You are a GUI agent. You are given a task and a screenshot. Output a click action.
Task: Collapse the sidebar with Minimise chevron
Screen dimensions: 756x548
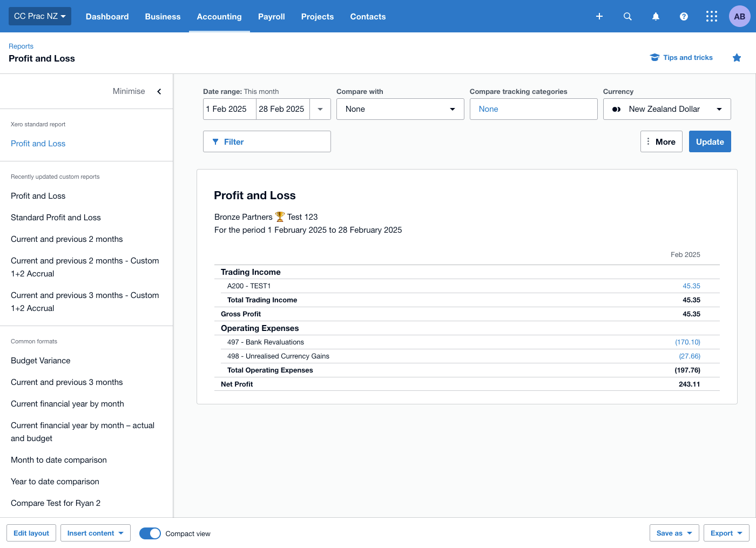coord(159,91)
